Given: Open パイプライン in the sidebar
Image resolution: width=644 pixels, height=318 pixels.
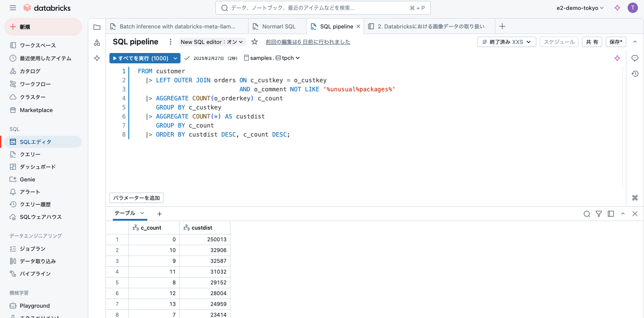Looking at the screenshot, I should [x=43, y=274].
